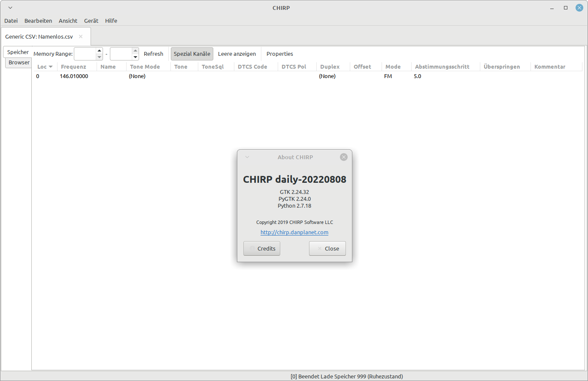The width and height of the screenshot is (588, 381).
Task: Close the main CHIRP window
Action: [x=579, y=8]
